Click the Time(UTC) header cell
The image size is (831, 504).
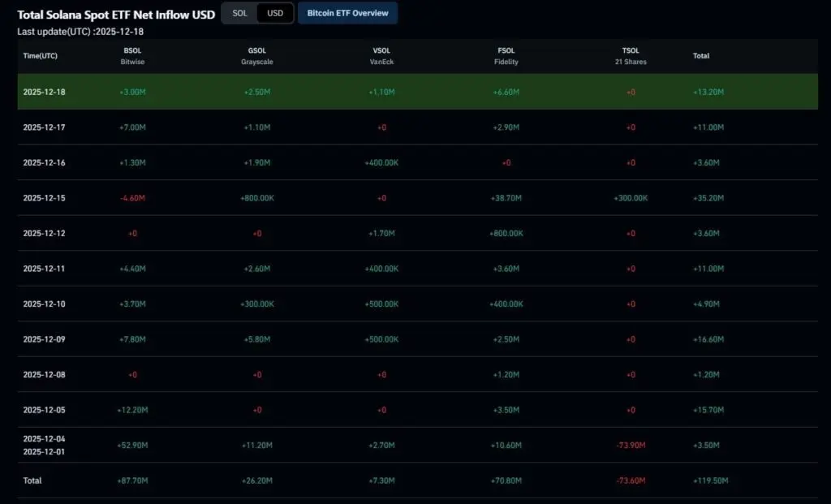pyautogui.click(x=41, y=56)
